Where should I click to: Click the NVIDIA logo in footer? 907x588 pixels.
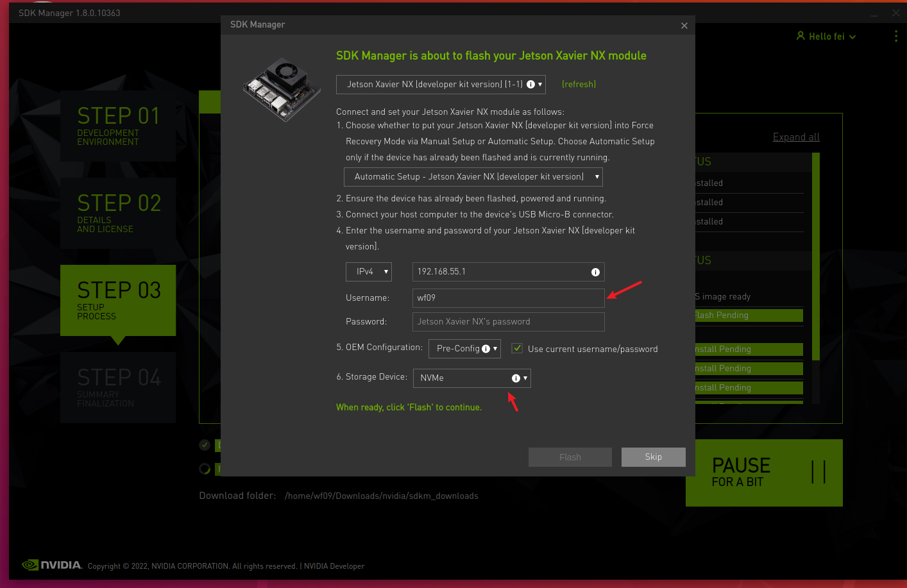[52, 565]
